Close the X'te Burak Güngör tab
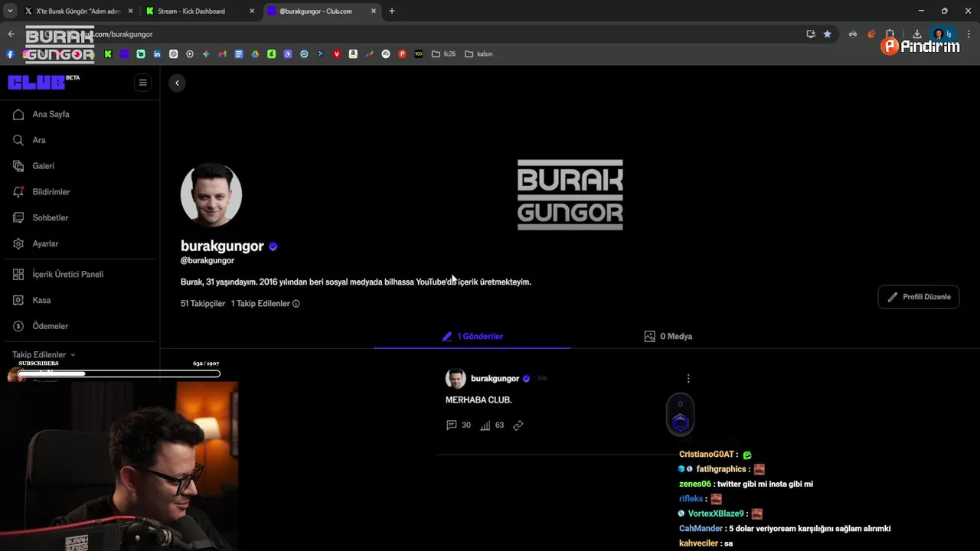Screen dimensions: 980x551 click(130, 11)
